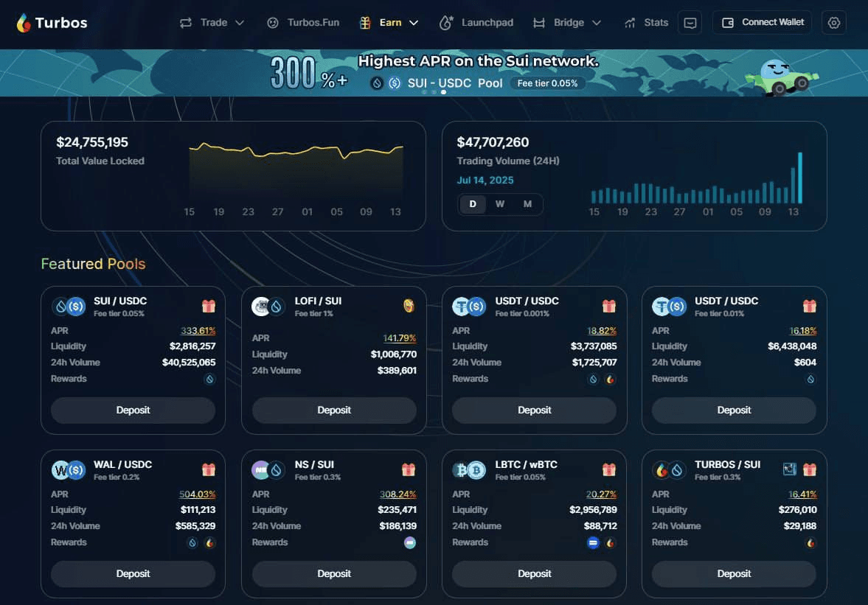Click the 141.79% APR link
Image resolution: width=868 pixels, height=605 pixels.
coord(399,338)
